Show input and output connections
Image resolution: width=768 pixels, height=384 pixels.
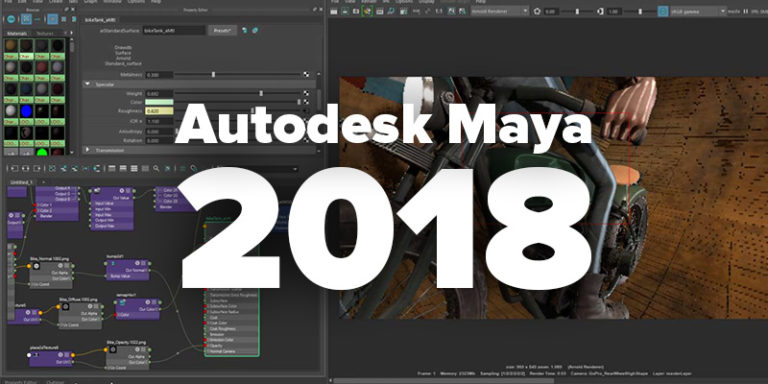[25, 168]
